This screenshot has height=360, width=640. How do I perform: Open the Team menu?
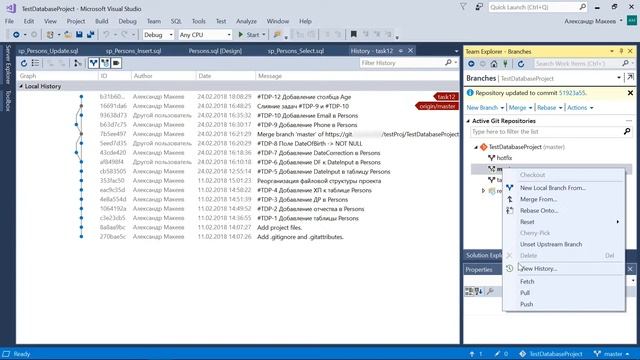click(154, 21)
